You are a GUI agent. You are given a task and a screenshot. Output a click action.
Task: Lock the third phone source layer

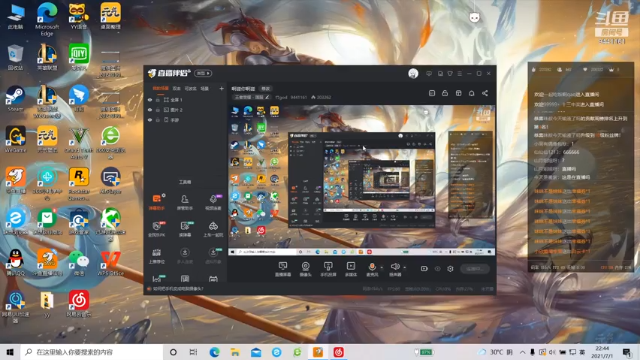[158, 120]
